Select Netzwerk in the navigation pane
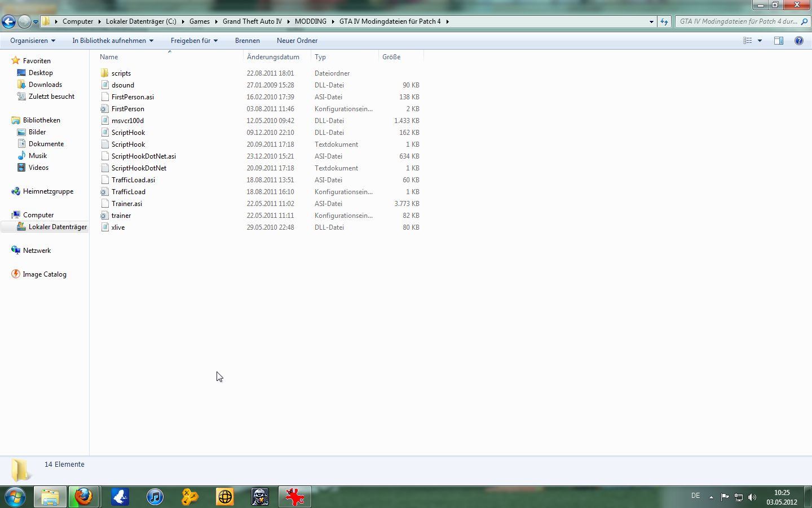Viewport: 812px width, 508px height. pos(37,251)
